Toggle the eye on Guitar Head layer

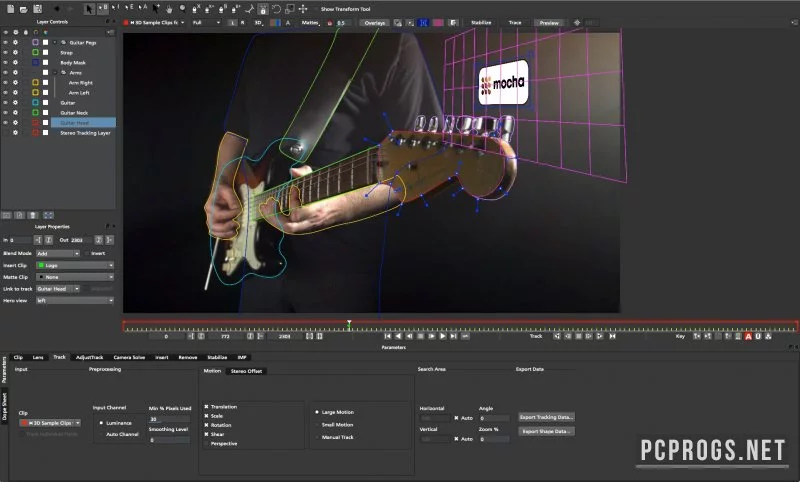6,122
